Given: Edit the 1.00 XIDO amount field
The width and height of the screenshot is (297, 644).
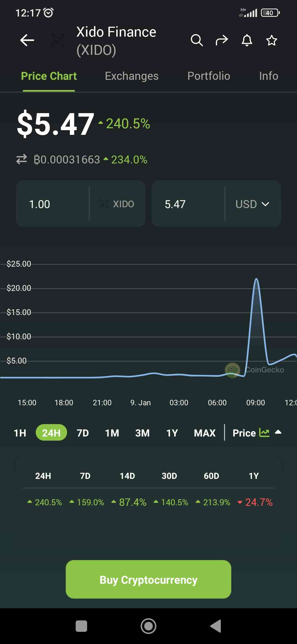Looking at the screenshot, I should click(52, 204).
